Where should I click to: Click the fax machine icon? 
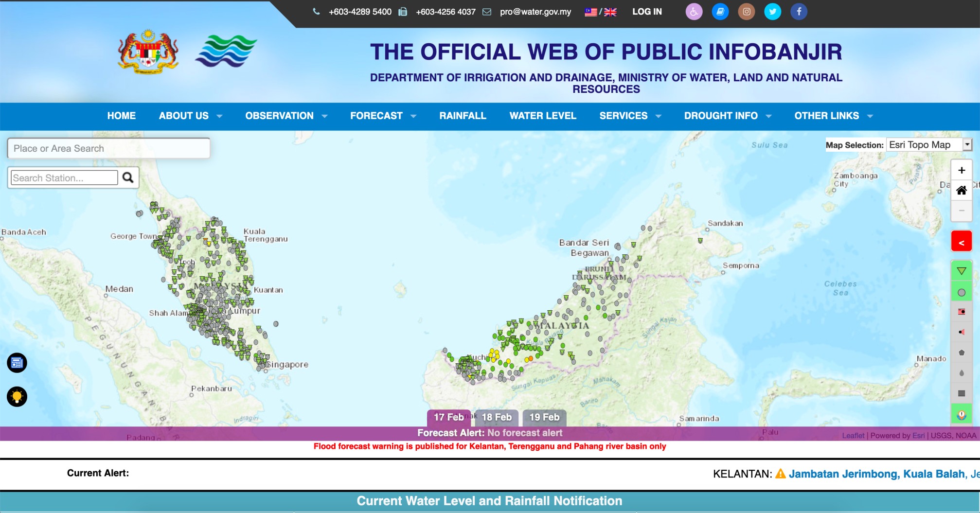click(x=403, y=12)
